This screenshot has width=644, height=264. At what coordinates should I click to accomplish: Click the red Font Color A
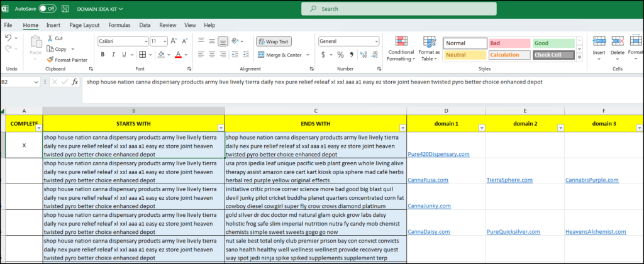178,55
